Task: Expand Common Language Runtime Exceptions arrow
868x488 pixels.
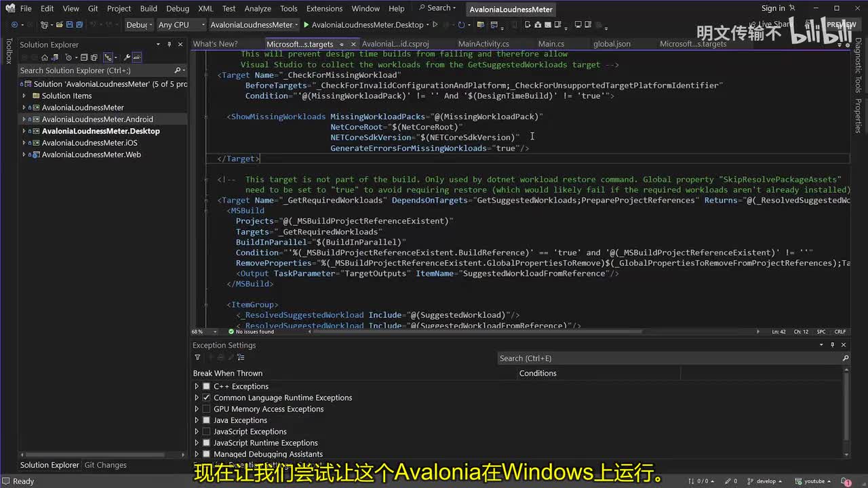Action: (197, 398)
